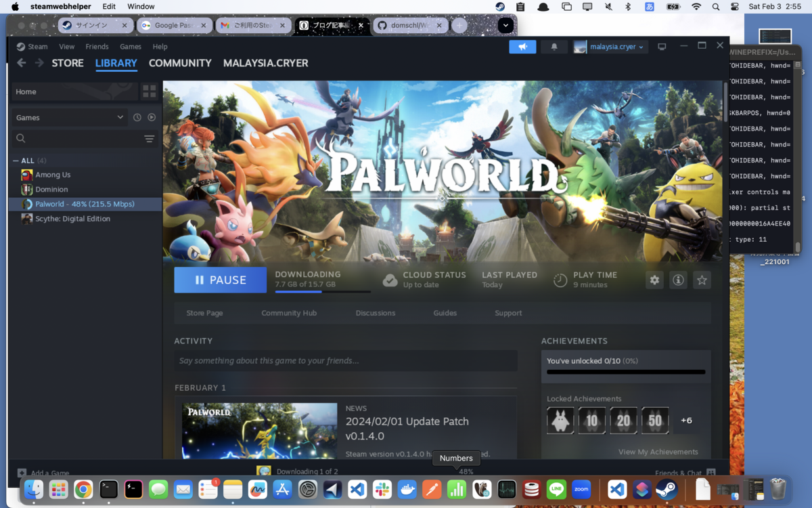Open the library grid view icon beside Home
Screen dimensions: 812x508
tap(149, 91)
